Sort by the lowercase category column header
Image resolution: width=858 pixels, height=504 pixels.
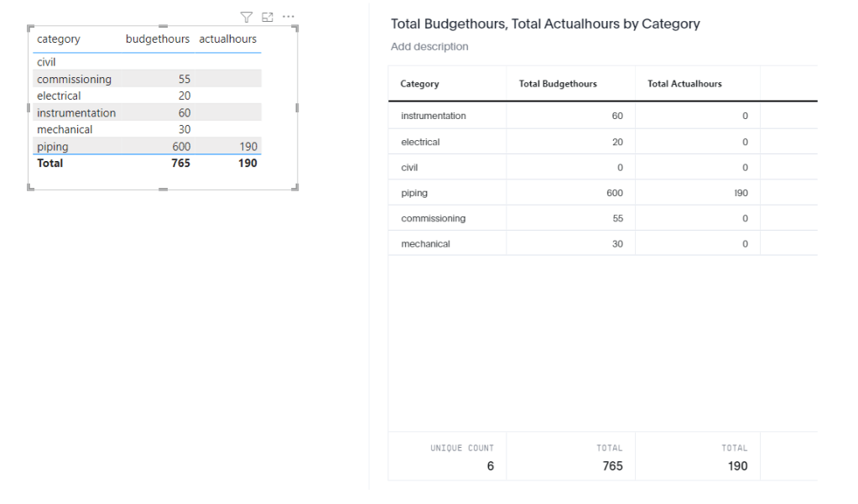[59, 39]
